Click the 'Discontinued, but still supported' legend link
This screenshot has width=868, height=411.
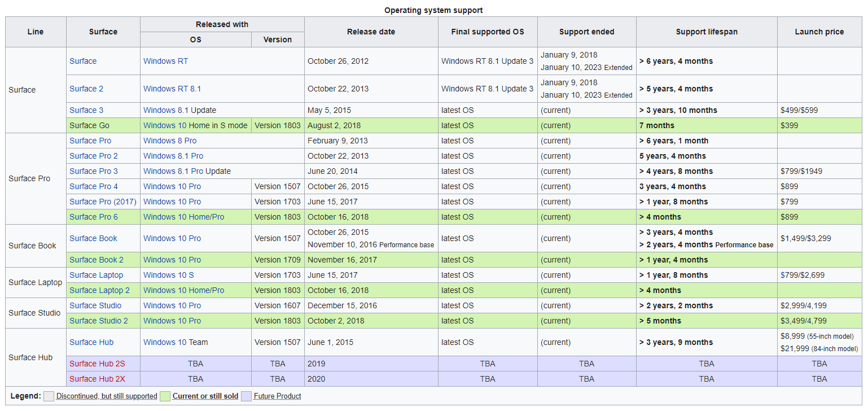tap(107, 396)
